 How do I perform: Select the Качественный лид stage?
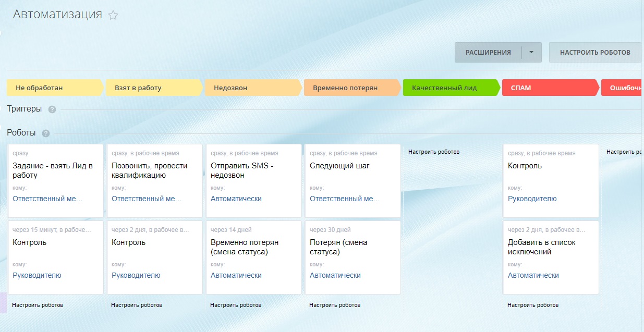coord(452,88)
